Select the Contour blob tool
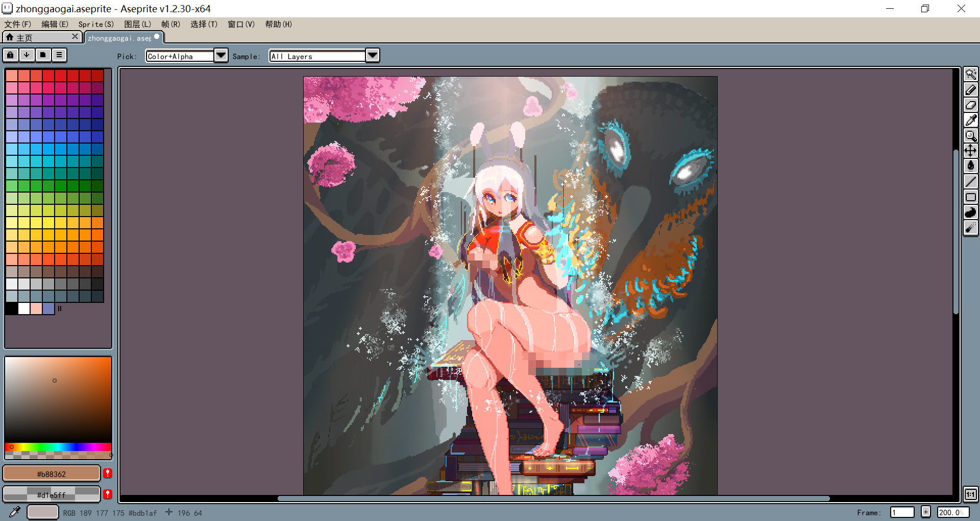This screenshot has height=521, width=980. [x=970, y=212]
